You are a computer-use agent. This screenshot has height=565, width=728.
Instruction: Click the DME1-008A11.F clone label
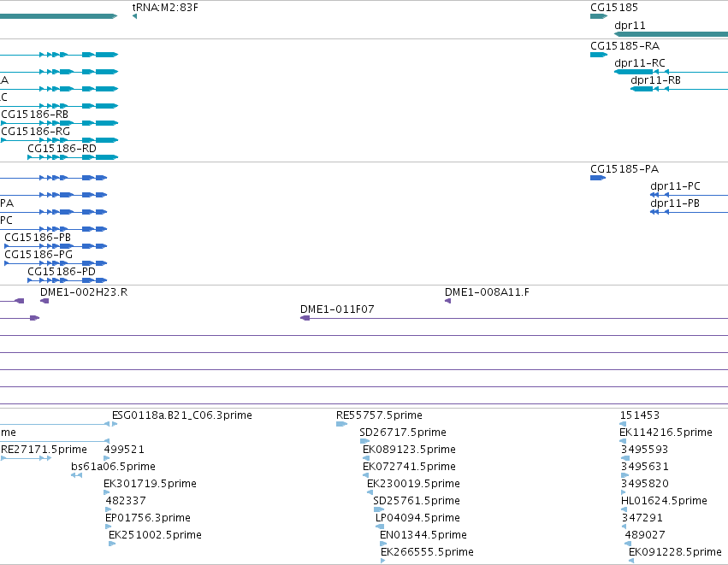(487, 292)
